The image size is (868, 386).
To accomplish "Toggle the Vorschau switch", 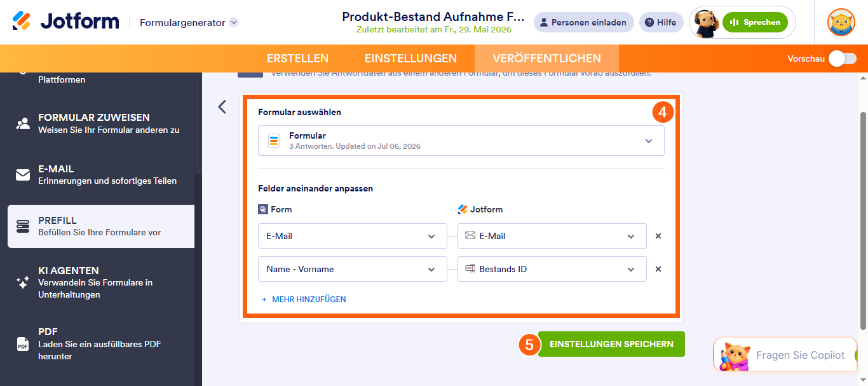I will 843,59.
